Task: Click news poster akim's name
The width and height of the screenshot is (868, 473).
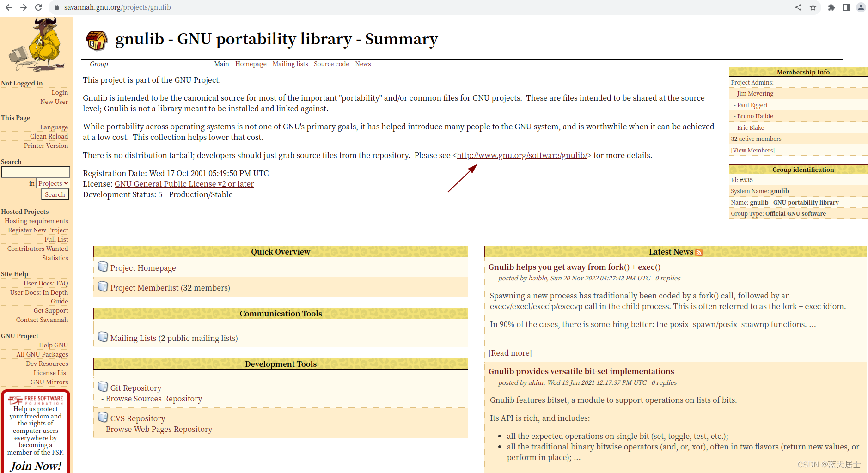Action: pyautogui.click(x=536, y=382)
